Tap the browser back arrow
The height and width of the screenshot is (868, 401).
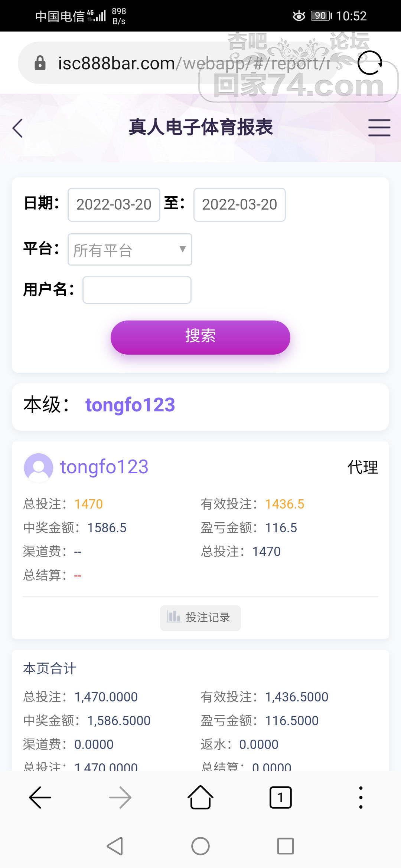tap(40, 797)
